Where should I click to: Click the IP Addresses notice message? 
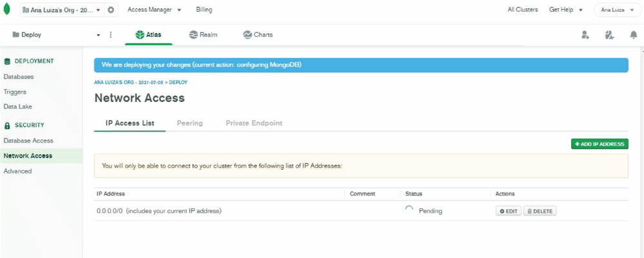(361, 166)
